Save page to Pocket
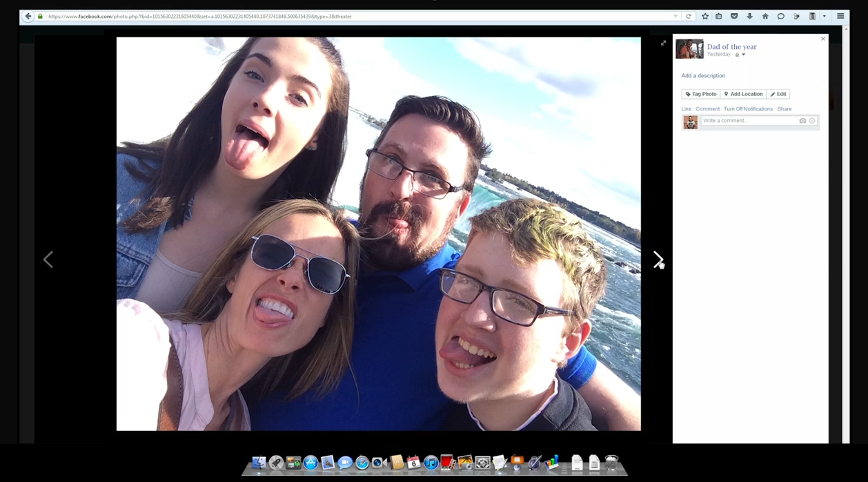The height and width of the screenshot is (482, 868). pos(734,17)
